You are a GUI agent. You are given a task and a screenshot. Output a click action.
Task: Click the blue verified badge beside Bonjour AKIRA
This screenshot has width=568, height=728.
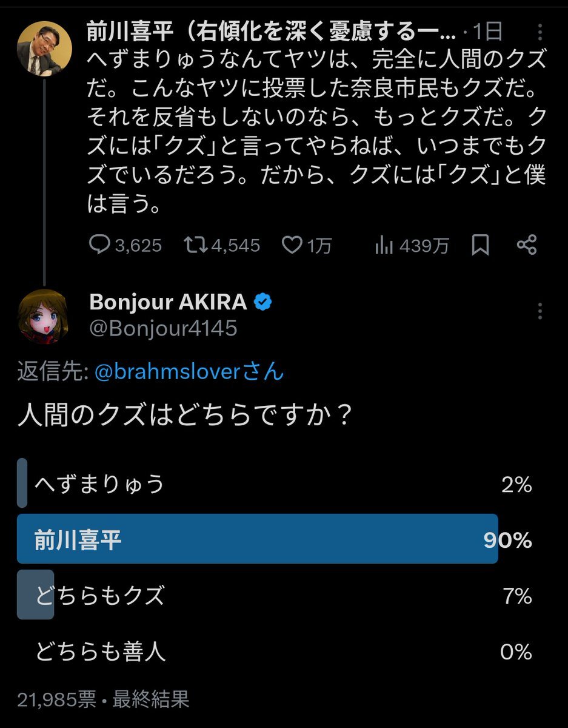[x=262, y=302]
